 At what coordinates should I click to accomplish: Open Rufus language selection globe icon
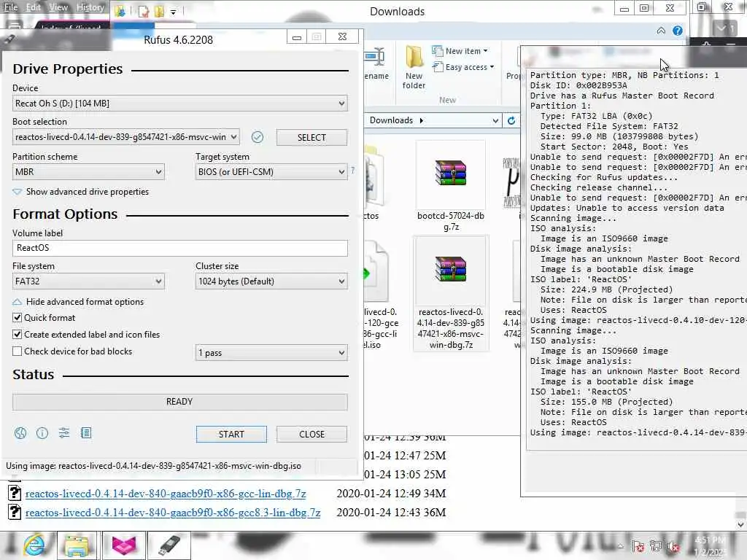[20, 433]
